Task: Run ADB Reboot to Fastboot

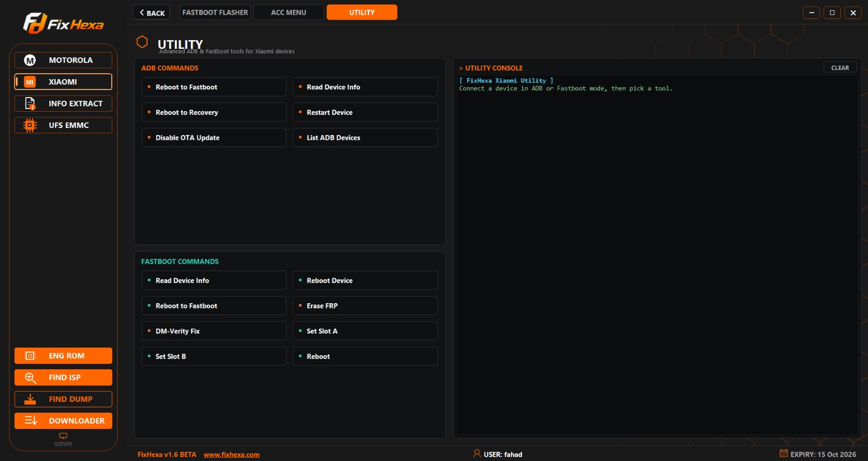Action: click(214, 87)
